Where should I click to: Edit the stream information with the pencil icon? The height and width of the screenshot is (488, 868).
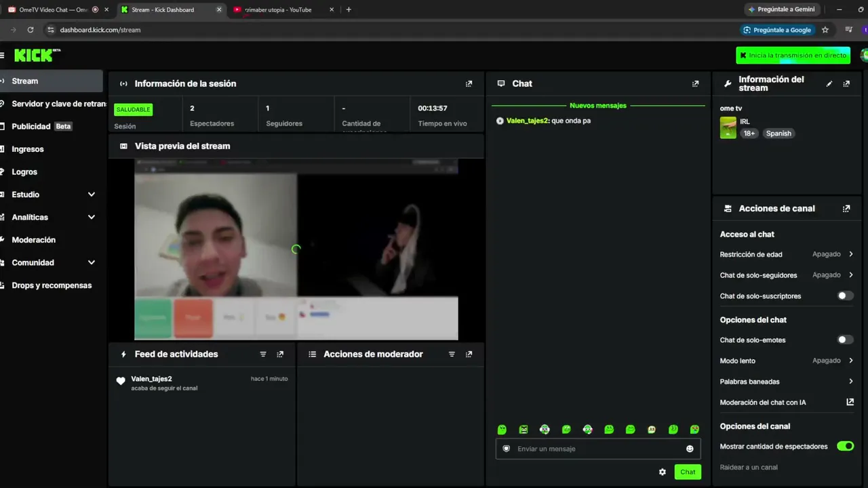coord(829,84)
